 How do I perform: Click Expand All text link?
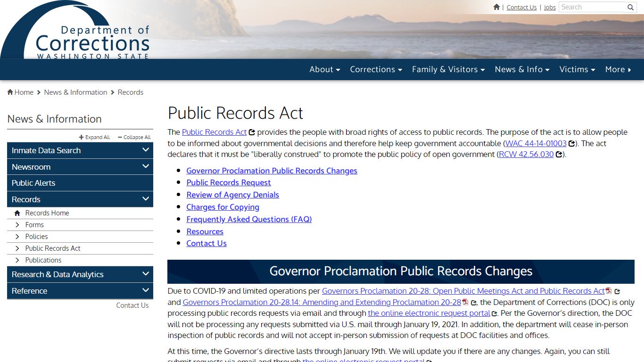pos(97,137)
